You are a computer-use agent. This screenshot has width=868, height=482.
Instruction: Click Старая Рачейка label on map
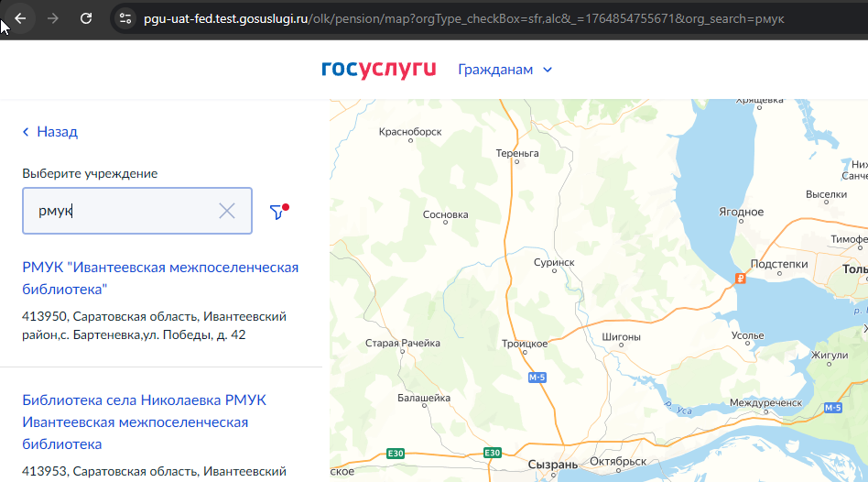[x=403, y=343]
